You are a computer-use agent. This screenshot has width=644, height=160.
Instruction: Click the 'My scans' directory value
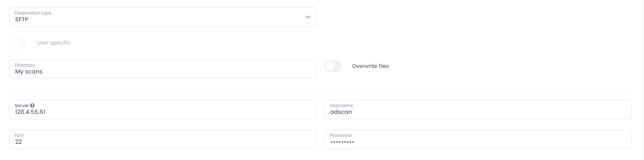click(x=29, y=72)
